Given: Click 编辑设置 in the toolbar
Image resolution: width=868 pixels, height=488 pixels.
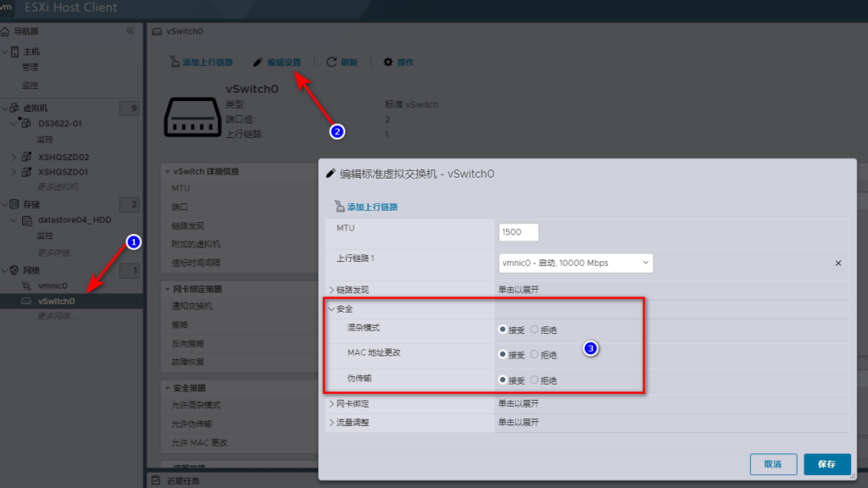Looking at the screenshot, I should click(x=277, y=62).
